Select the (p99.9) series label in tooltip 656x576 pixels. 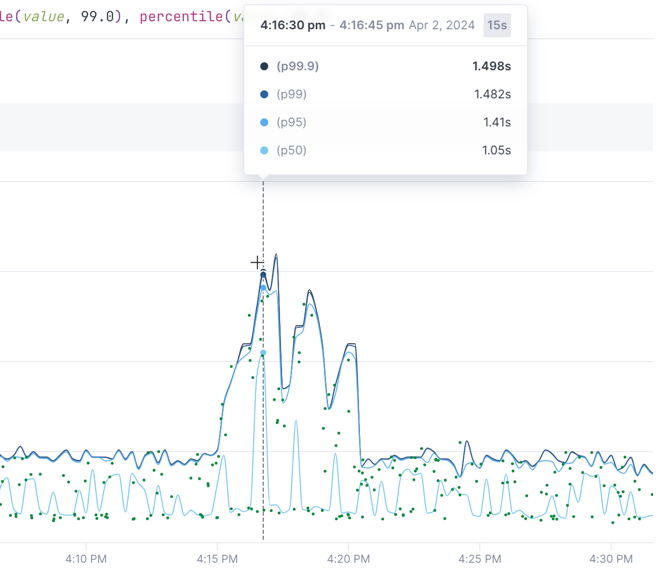[x=297, y=67]
